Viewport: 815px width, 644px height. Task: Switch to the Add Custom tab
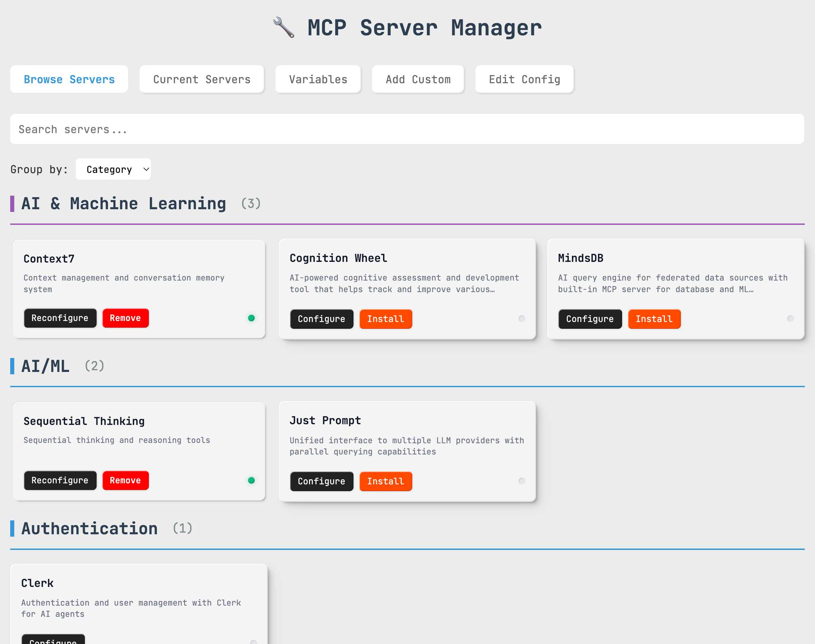coord(418,79)
